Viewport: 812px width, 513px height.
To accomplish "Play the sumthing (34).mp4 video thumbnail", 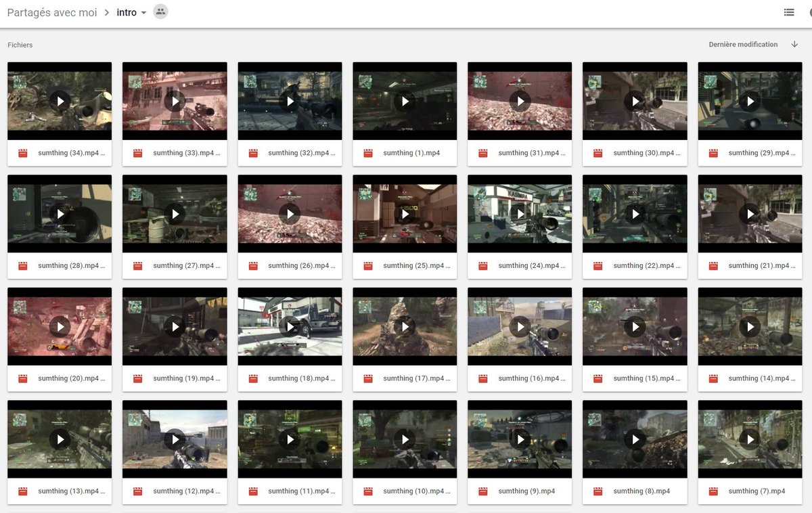I will click(60, 101).
